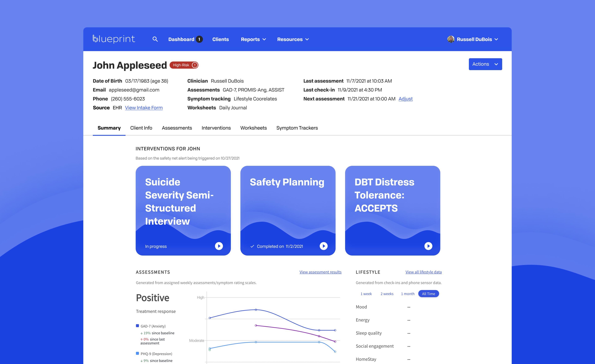Click the Positive treatment response heading
Screen dimensions: 595x364
tap(152, 298)
